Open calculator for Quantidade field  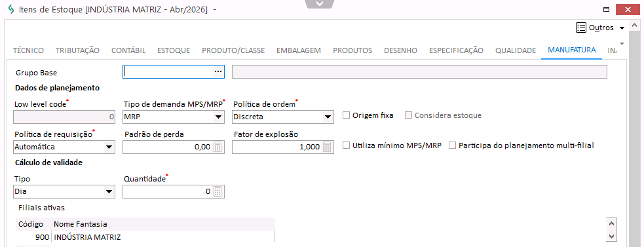218,191
